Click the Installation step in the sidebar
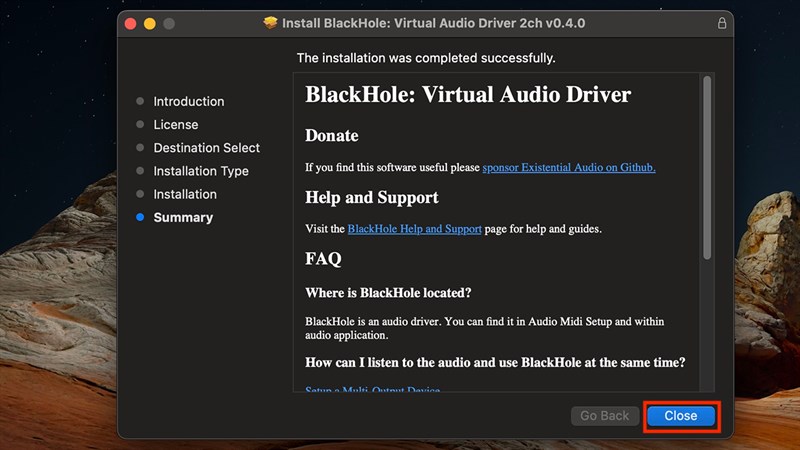The image size is (800, 450). (x=185, y=194)
